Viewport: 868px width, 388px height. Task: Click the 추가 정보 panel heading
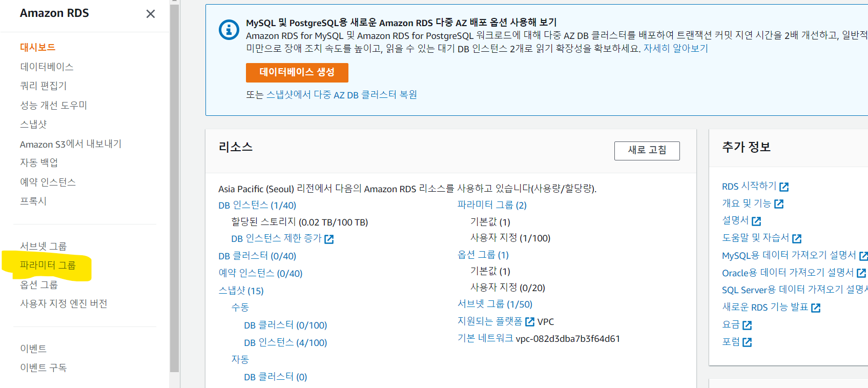click(747, 147)
